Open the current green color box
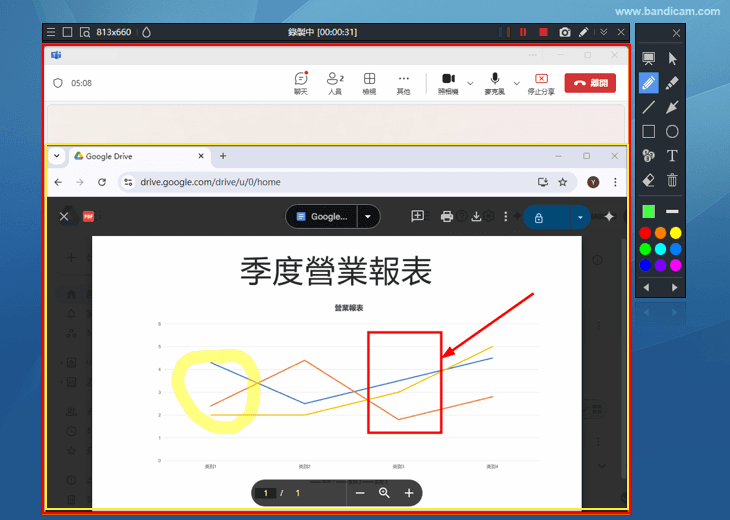Image resolution: width=730 pixels, height=520 pixels. tap(649, 211)
